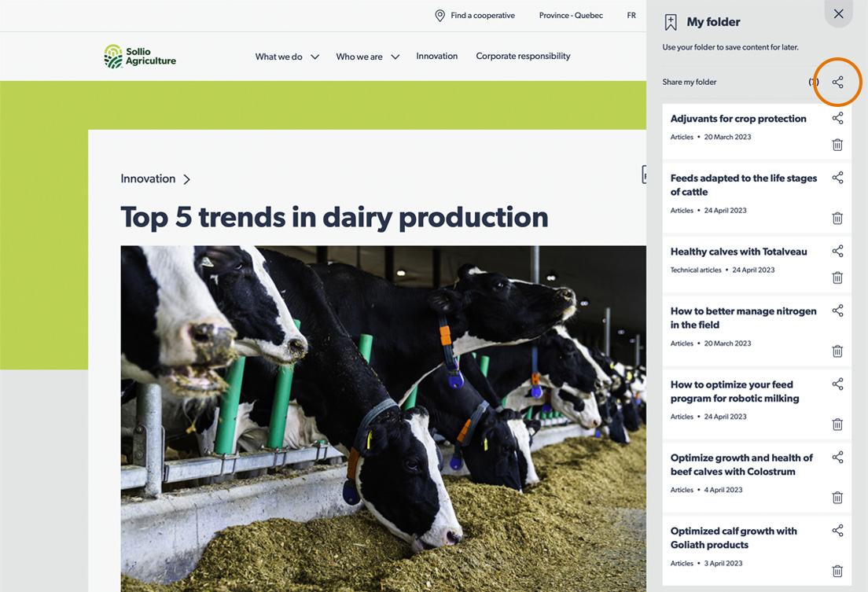Switch language to FR
The image size is (868, 592).
point(631,16)
